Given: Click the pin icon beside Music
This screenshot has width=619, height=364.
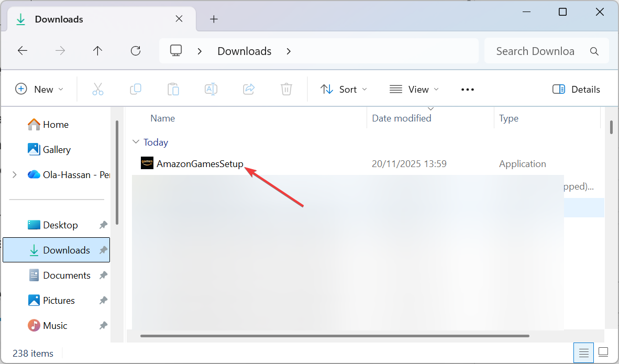Looking at the screenshot, I should pyautogui.click(x=103, y=326).
